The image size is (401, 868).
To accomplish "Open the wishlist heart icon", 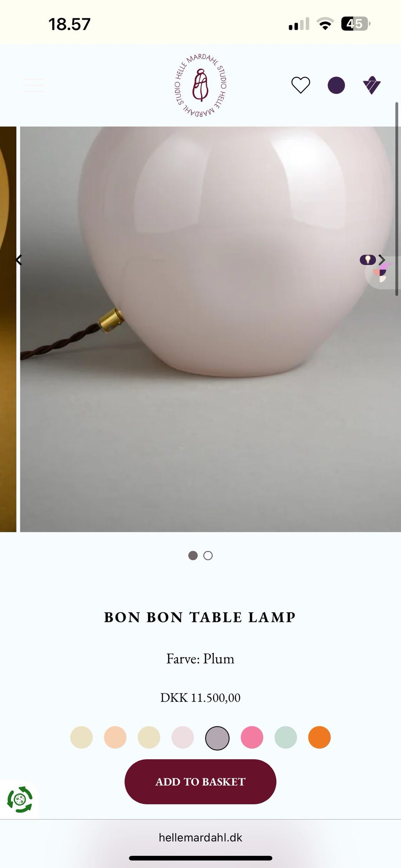I will [300, 85].
